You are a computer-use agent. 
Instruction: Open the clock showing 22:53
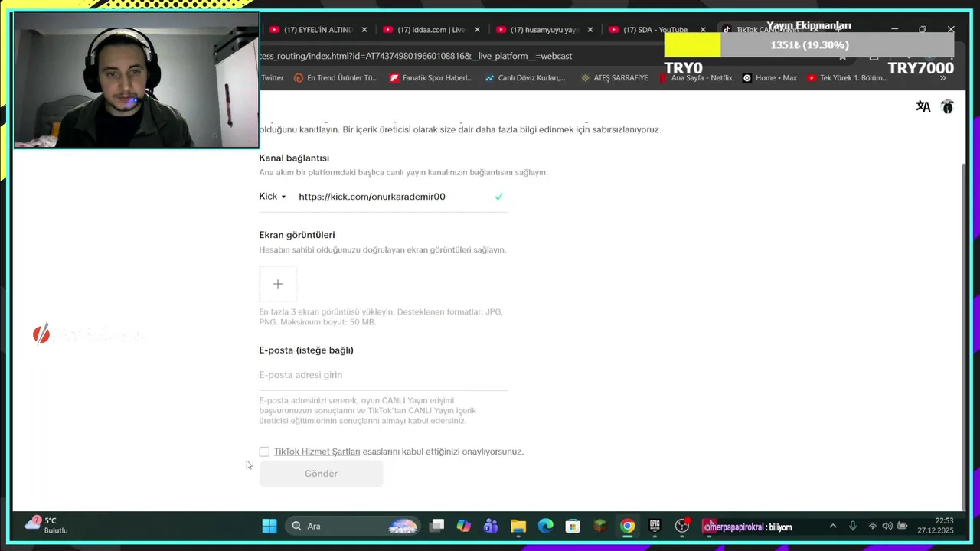point(937,526)
